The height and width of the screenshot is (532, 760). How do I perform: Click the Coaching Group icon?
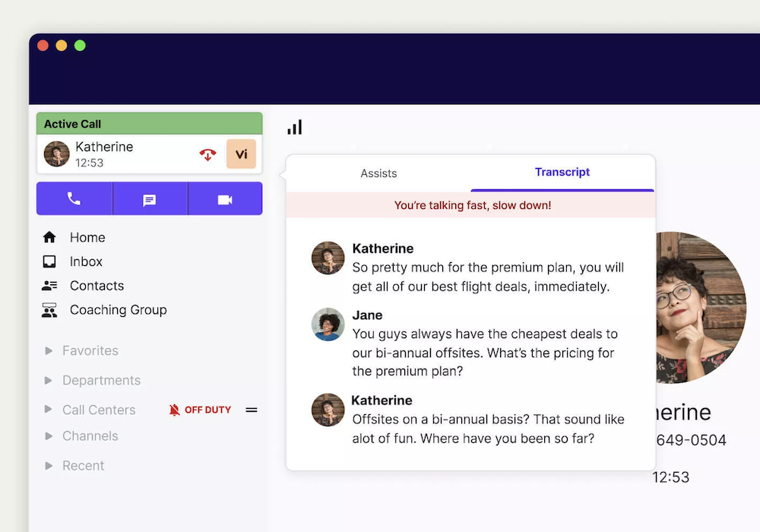point(49,310)
